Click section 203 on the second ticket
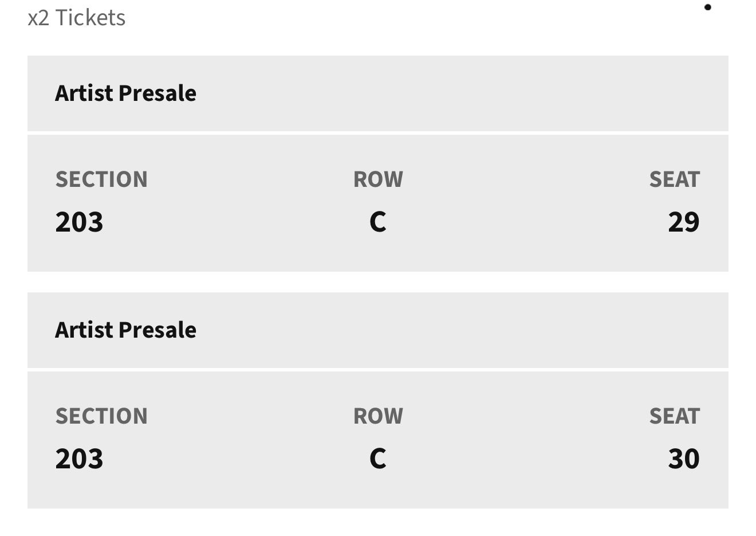Image resolution: width=756 pixels, height=536 pixels. tap(79, 459)
